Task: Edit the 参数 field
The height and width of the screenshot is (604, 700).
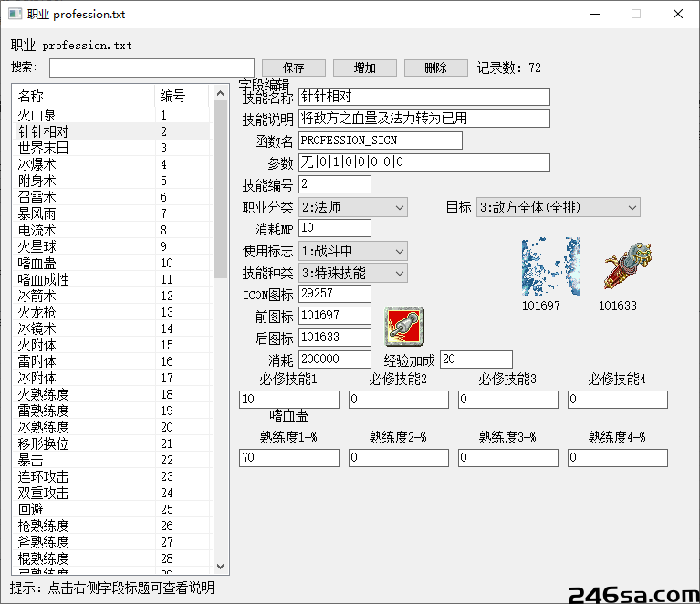Action: (424, 162)
